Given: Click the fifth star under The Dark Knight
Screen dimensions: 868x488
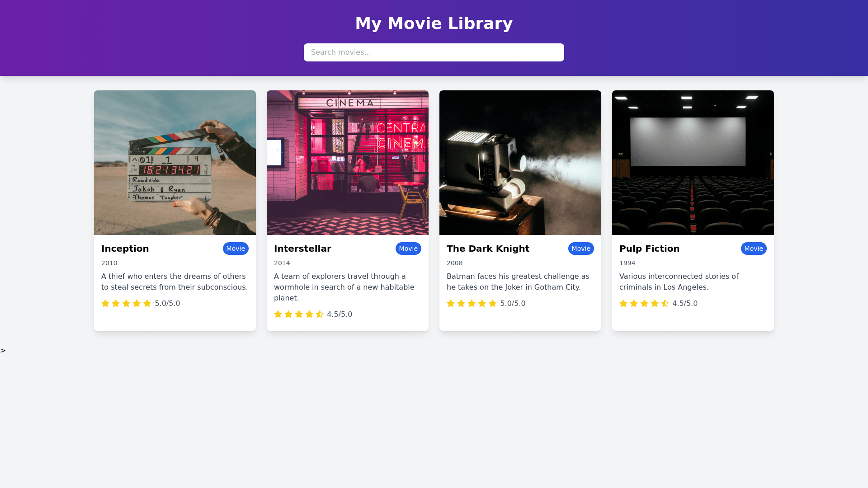Looking at the screenshot, I should pyautogui.click(x=492, y=303).
